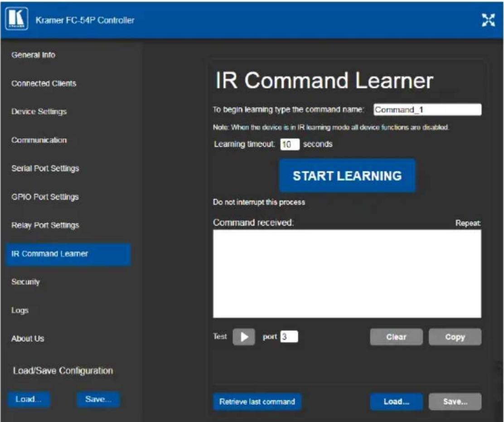Go to Device Settings

coord(39,112)
